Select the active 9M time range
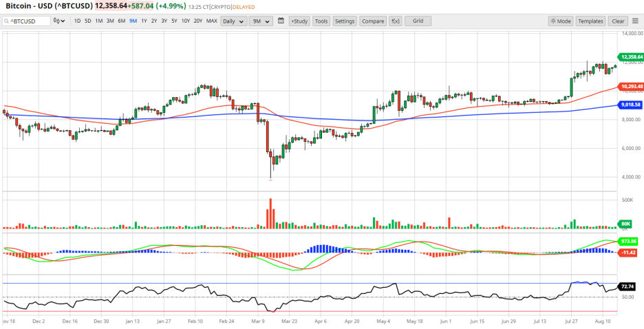This screenshot has width=644, height=329. click(x=133, y=21)
